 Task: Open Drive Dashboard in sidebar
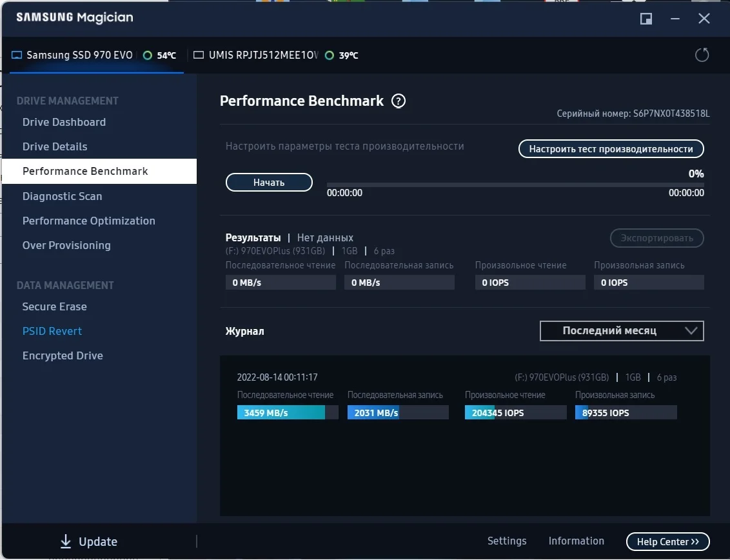(x=64, y=122)
